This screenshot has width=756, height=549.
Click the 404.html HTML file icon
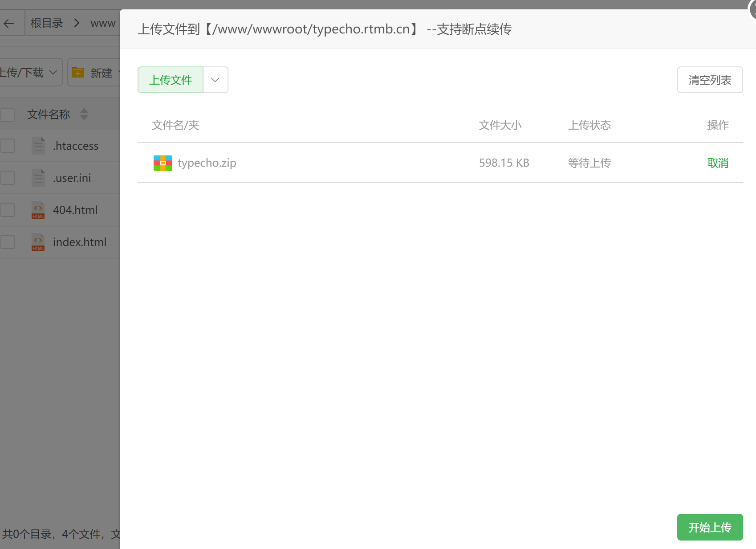pos(38,210)
